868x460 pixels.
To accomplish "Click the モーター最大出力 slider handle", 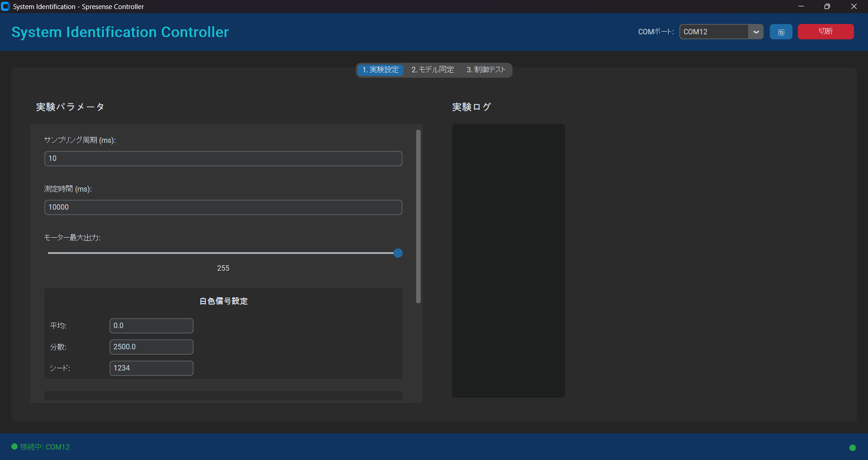I will pyautogui.click(x=398, y=253).
